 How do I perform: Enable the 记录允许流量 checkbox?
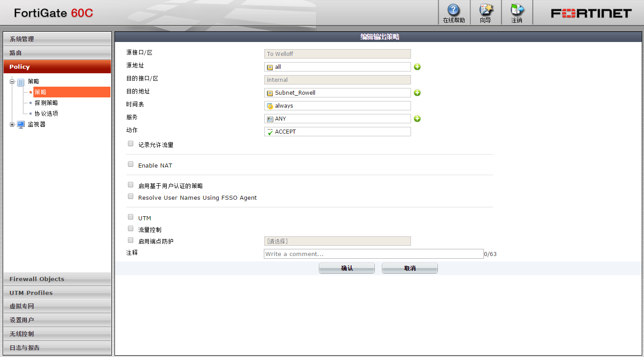pos(131,144)
